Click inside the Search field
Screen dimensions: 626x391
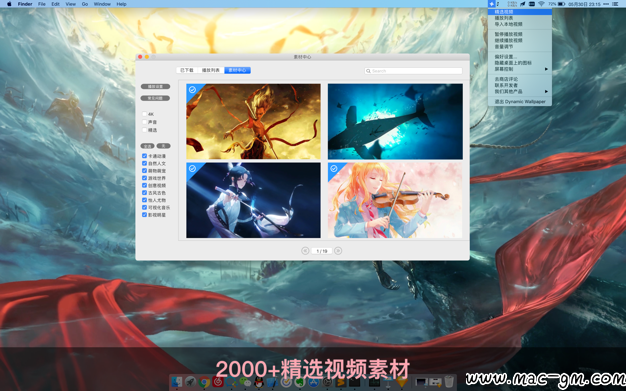413,71
